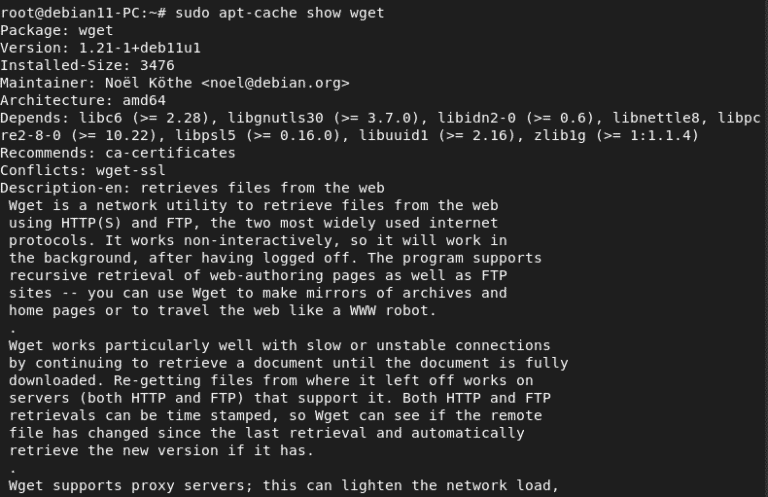The image size is (768, 497).
Task: Click the 'WWW robot' text
Action: pos(392,310)
